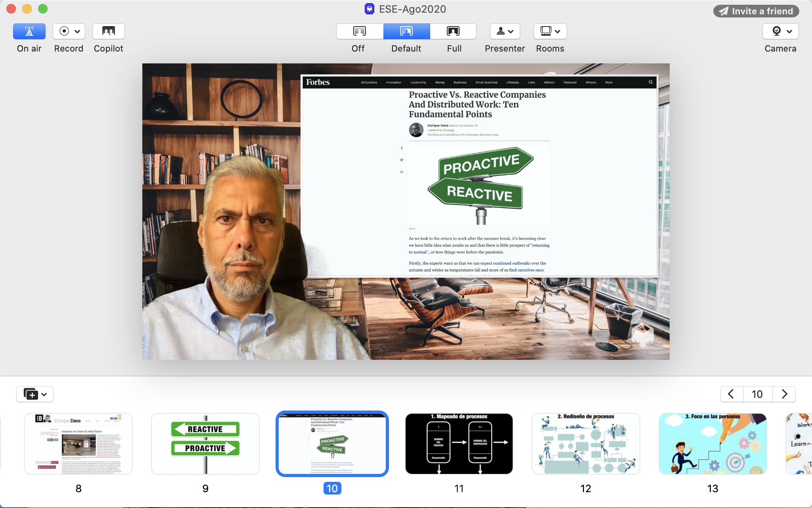Select slide 9 Reactive Proactive thumbnail
The image size is (812, 508).
click(x=205, y=443)
